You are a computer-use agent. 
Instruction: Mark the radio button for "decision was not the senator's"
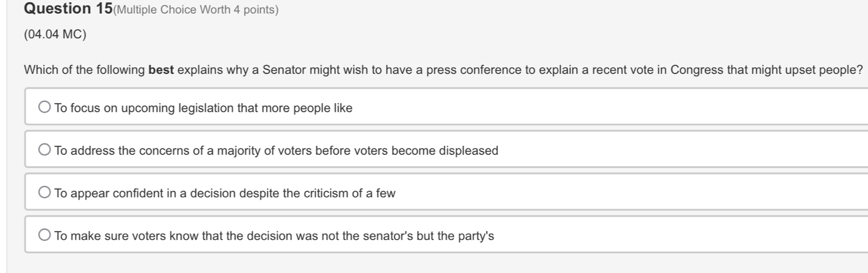click(x=45, y=236)
